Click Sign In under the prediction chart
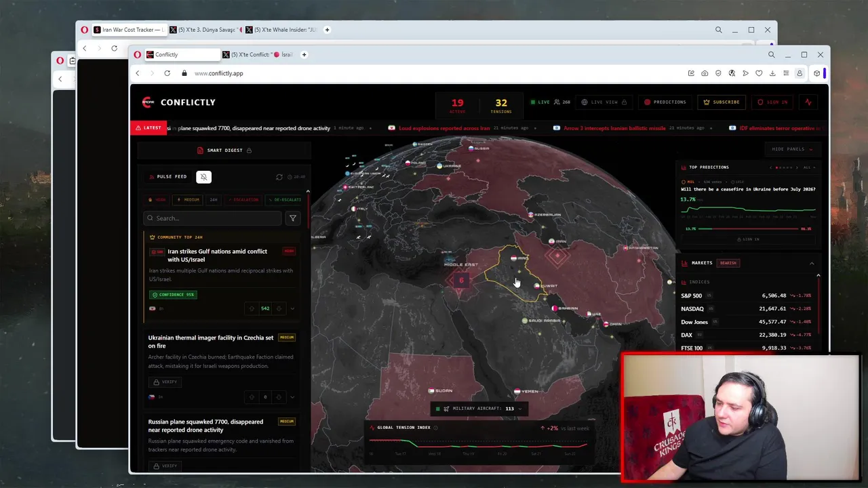Viewport: 868px width, 488px height. coord(749,239)
